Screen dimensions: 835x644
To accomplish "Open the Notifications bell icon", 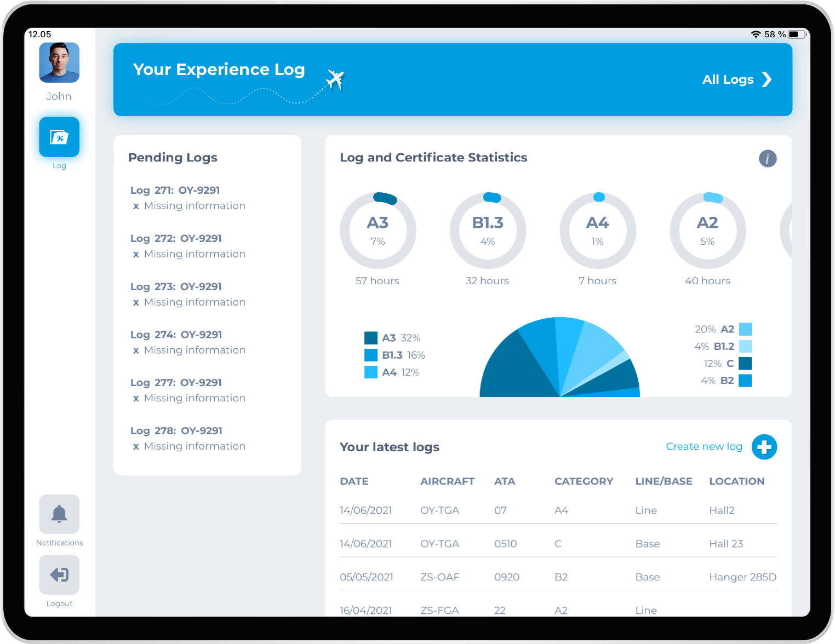I will click(x=59, y=514).
